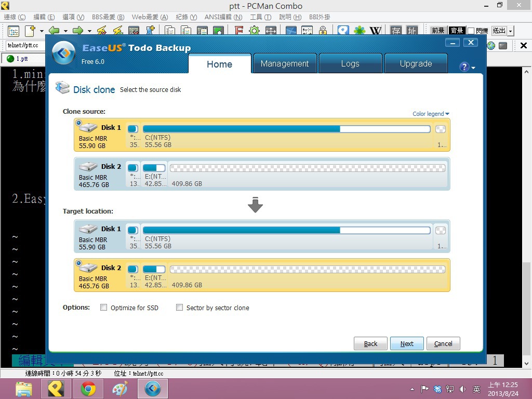
Task: Select Disk 1 row under Target location
Action: click(x=262, y=236)
